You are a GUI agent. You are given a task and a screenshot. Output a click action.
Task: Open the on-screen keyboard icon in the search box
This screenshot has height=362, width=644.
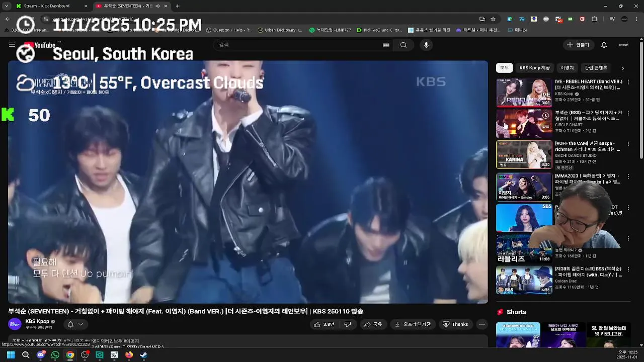386,45
